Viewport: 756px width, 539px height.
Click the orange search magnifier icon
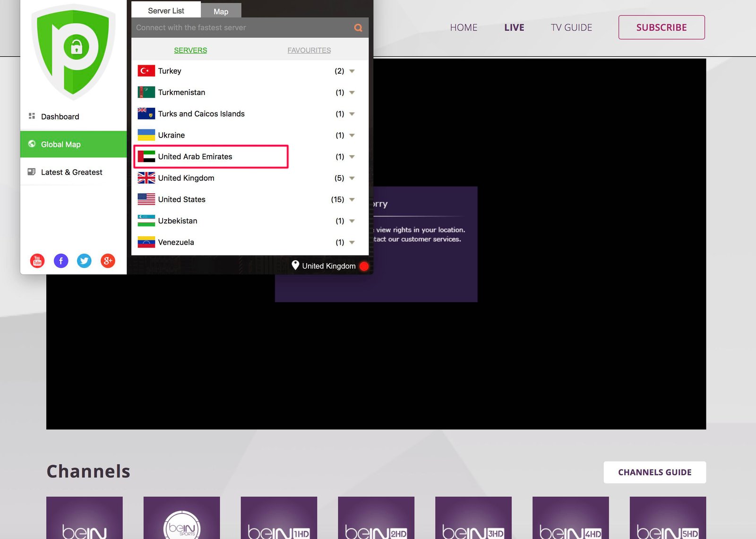[x=358, y=28]
